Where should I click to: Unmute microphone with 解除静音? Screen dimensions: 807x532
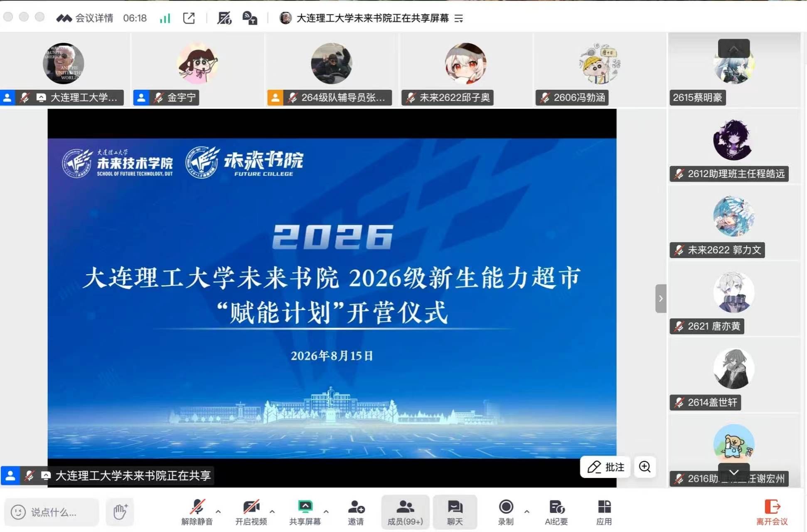coord(197,512)
